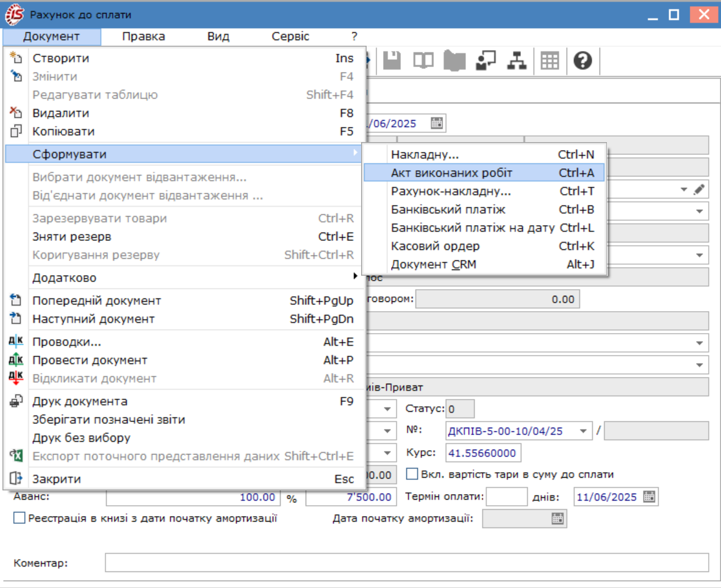Select Провести документ menu entry
This screenshot has width=721, height=588.
point(184,360)
